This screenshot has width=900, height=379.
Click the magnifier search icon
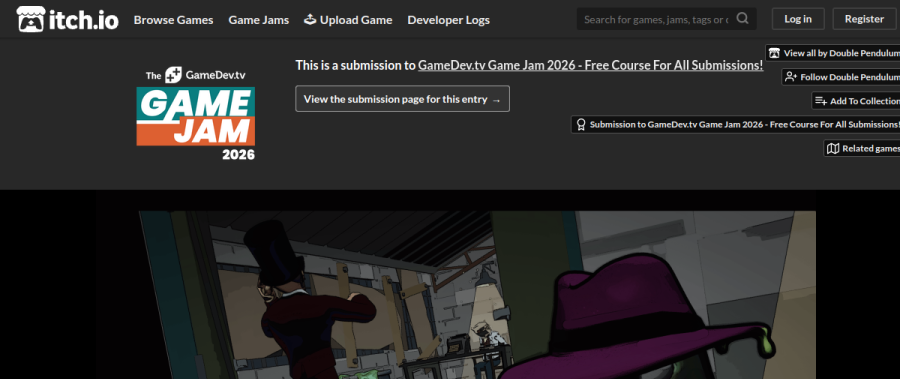pos(742,18)
